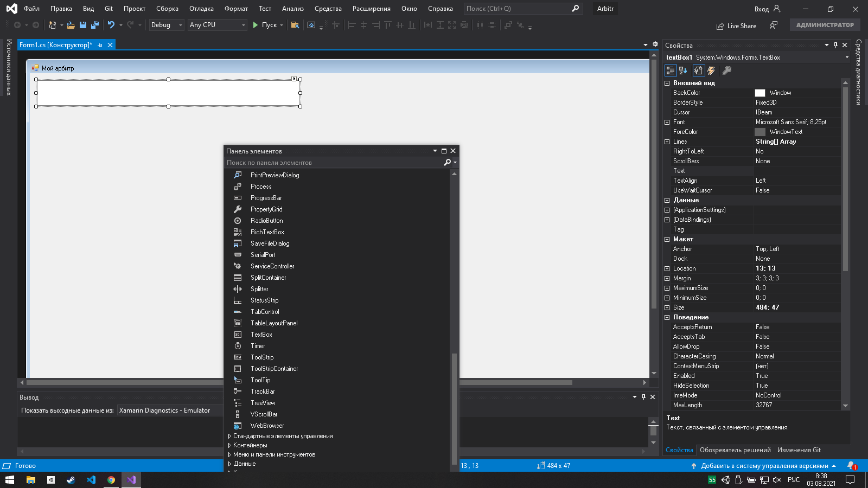Click the designer settings gear icon
Viewport: 868px width, 488px height.
pos(655,44)
